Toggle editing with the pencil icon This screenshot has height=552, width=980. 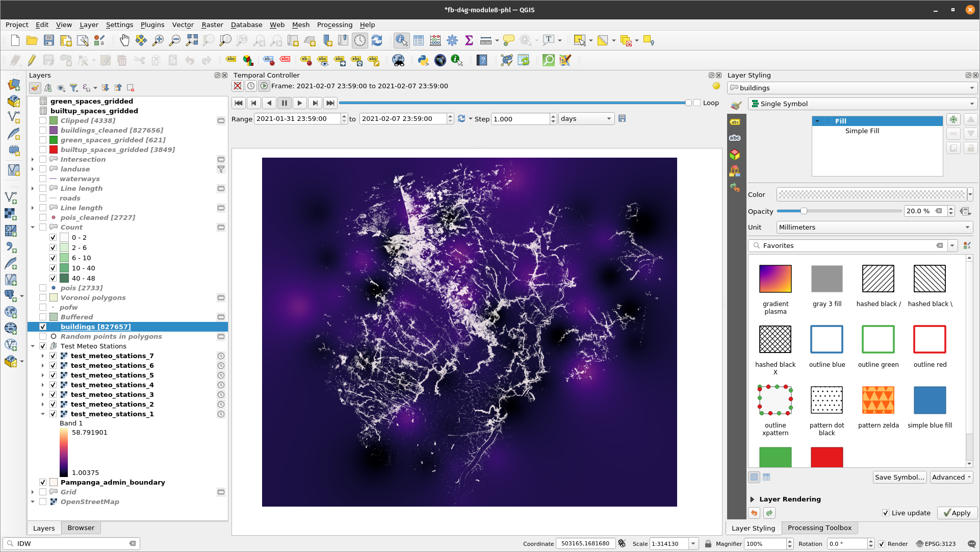pyautogui.click(x=31, y=60)
